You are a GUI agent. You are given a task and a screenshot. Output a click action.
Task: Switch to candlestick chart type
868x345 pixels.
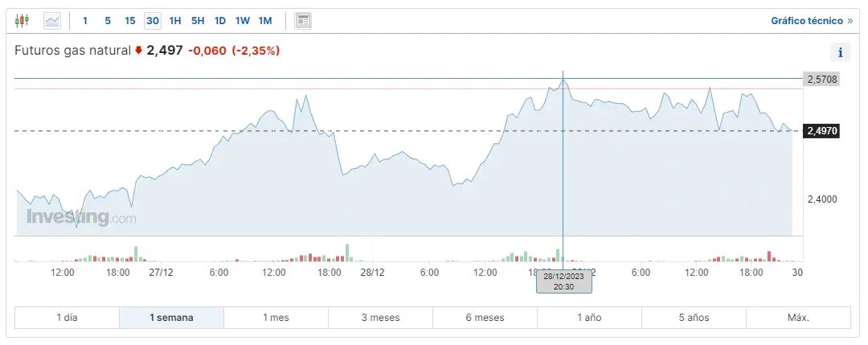coord(23,20)
